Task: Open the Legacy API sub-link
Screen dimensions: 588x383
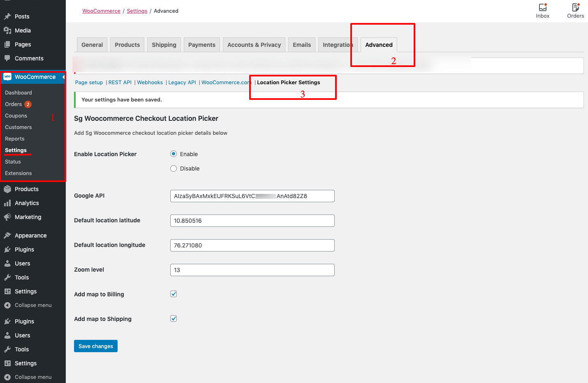Action: pyautogui.click(x=182, y=82)
